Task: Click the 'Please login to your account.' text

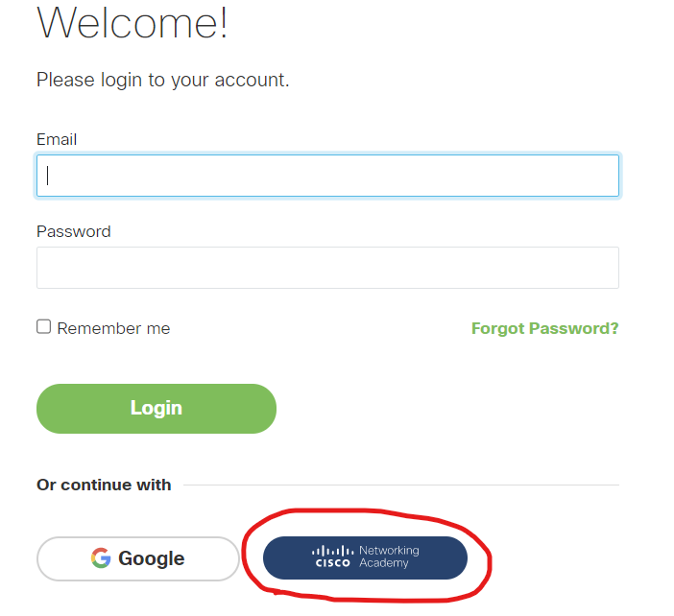Action: click(162, 80)
